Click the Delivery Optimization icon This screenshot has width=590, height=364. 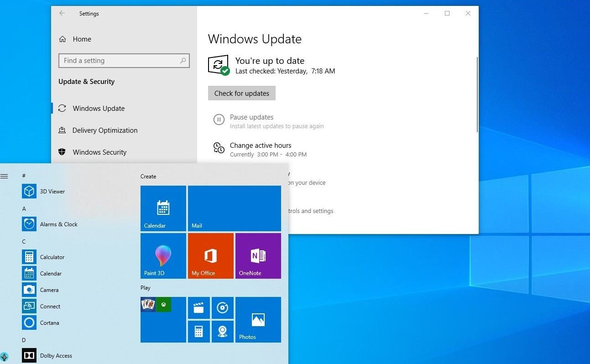click(62, 130)
